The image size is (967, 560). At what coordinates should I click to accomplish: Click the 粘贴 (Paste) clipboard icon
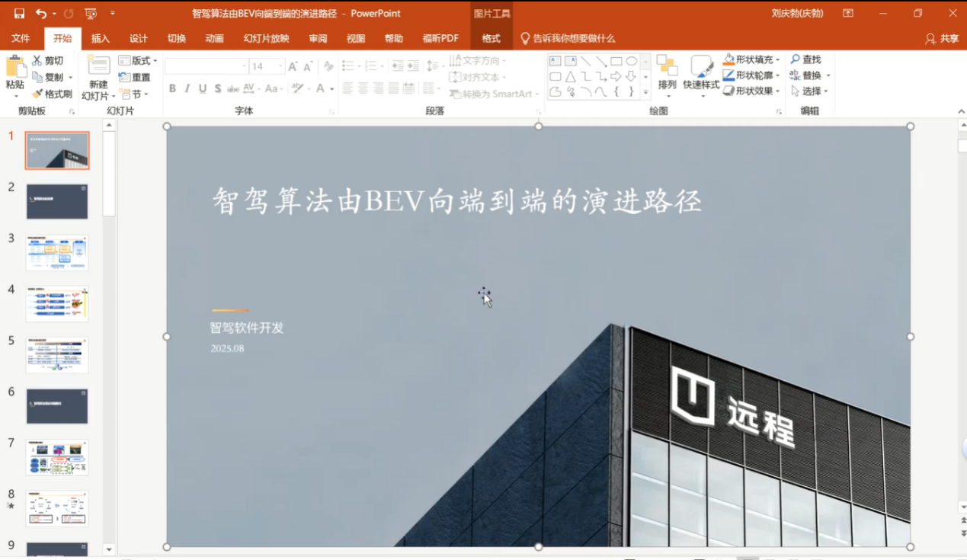15,67
